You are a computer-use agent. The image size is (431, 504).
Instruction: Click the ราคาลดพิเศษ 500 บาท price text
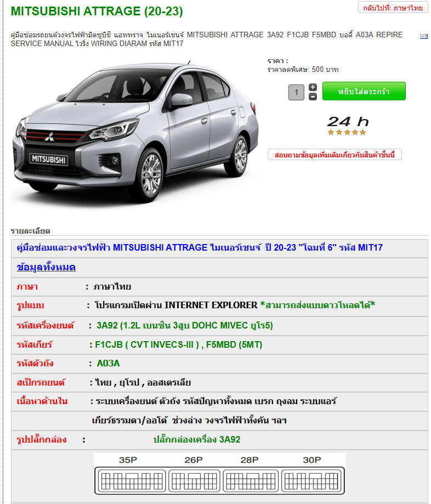click(303, 70)
